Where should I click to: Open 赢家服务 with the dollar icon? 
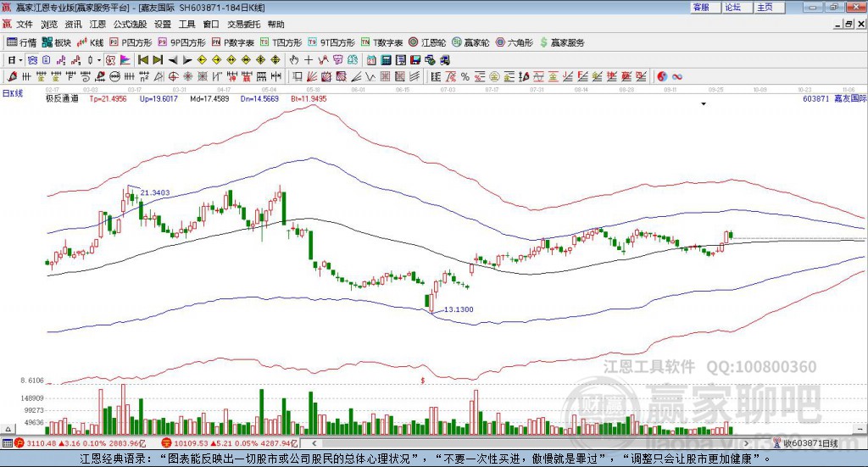click(x=562, y=42)
